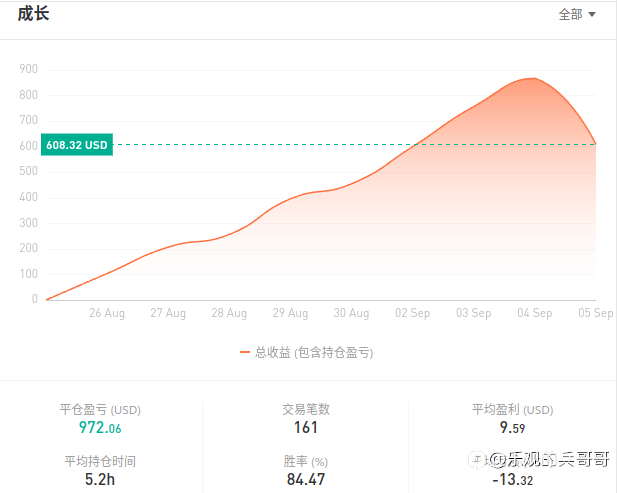
Task: Toggle the 总收益 (包含持仓盈亏) legend entry
Action: pos(307,352)
